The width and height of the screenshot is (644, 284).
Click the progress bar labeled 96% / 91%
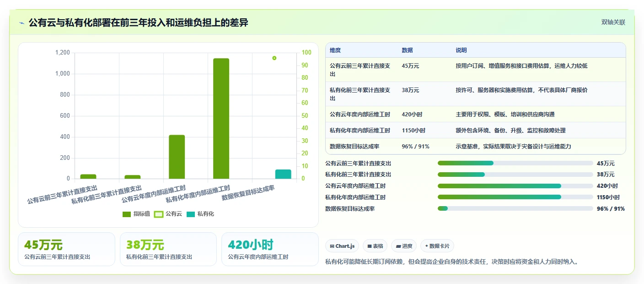pos(515,209)
